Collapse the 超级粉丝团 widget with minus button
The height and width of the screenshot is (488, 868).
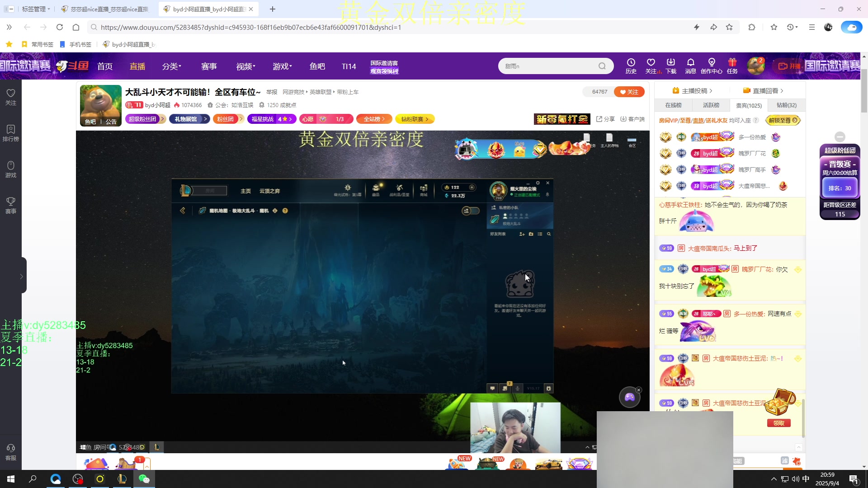click(840, 136)
